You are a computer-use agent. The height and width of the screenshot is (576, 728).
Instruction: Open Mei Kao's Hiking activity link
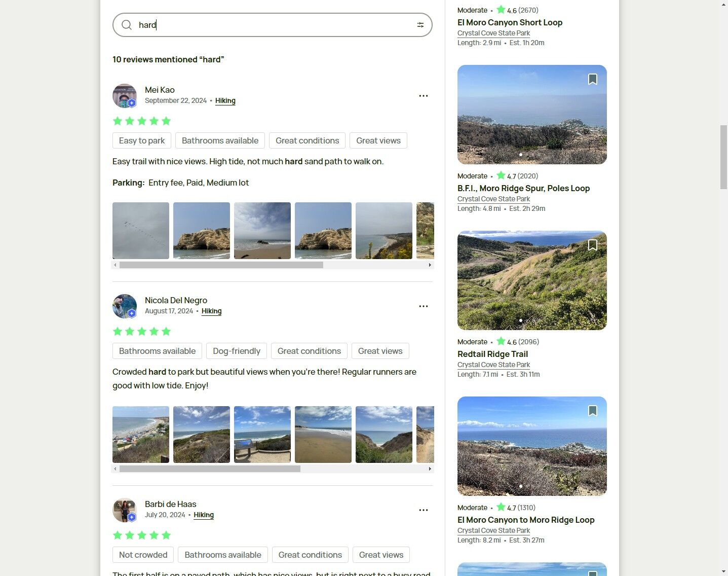225,101
